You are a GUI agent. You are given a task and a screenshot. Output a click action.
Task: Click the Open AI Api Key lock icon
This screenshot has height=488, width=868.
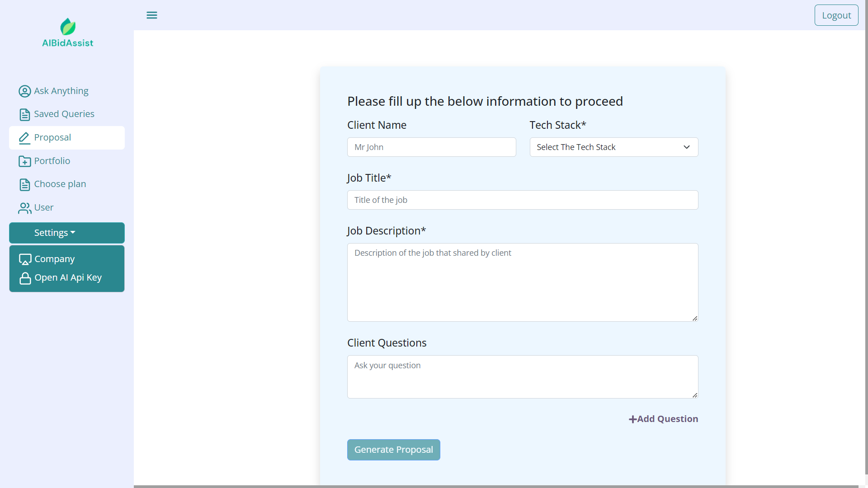point(25,278)
